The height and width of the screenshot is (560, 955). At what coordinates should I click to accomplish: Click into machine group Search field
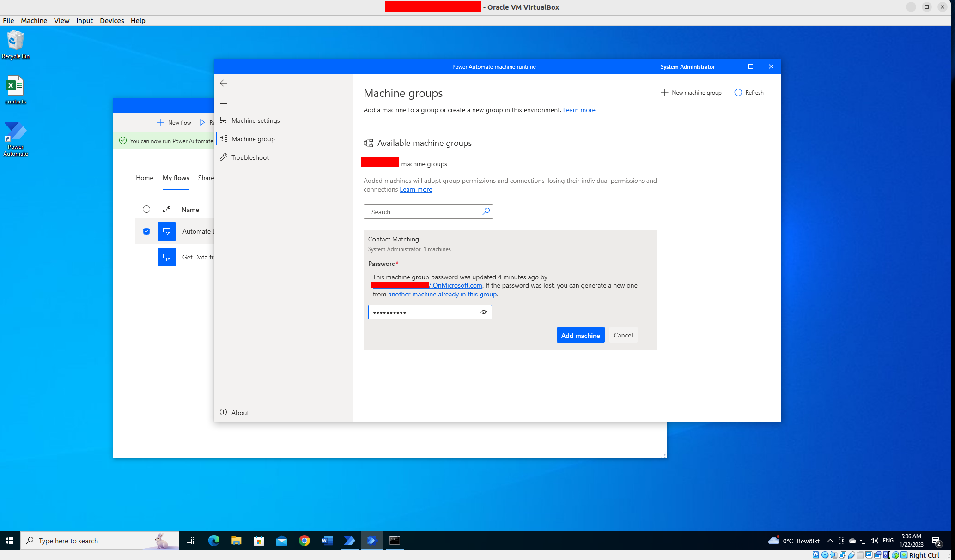tap(423, 212)
